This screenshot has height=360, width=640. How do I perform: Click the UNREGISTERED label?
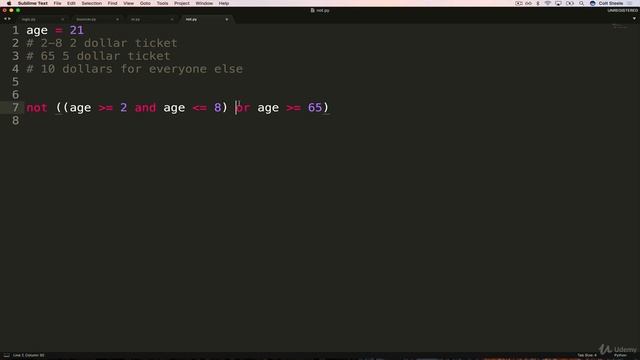point(622,10)
